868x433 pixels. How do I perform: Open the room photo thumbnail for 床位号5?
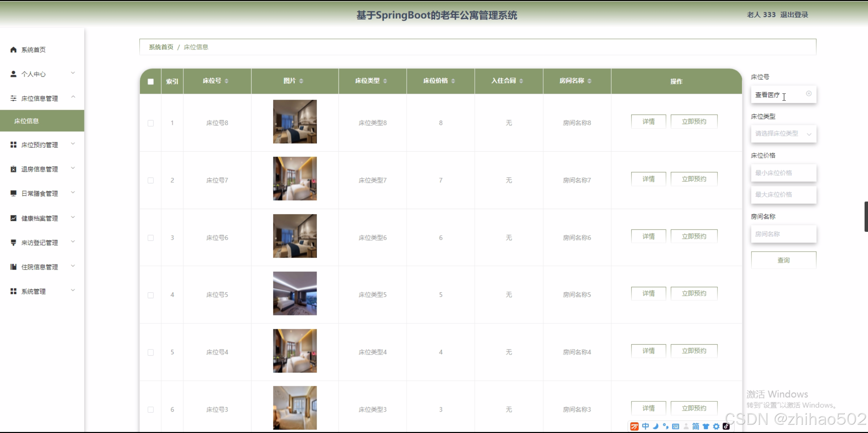[x=295, y=293]
